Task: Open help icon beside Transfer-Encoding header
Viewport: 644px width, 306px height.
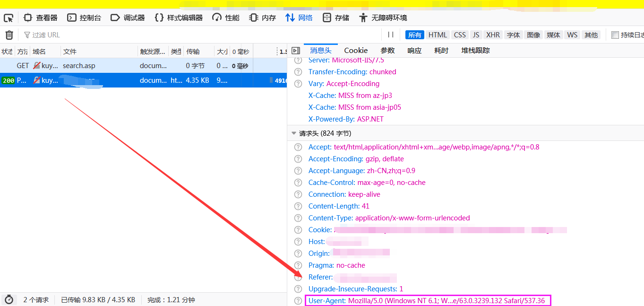Action: point(298,72)
